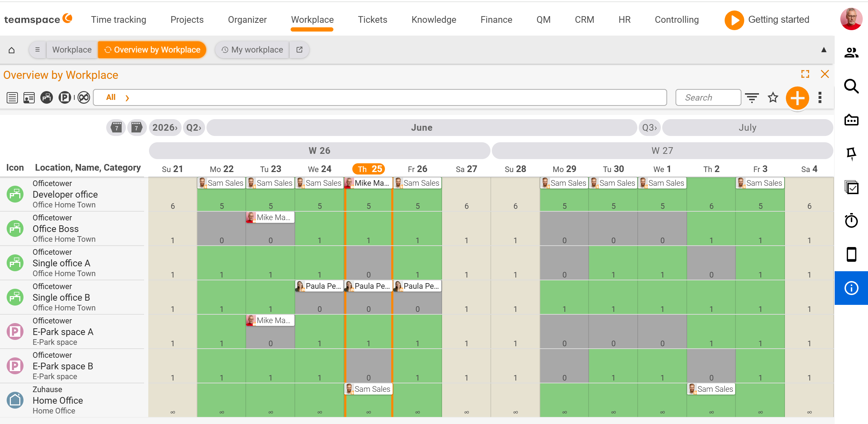The width and height of the screenshot is (868, 424).
Task: Select the Overview by Workplace tab
Action: 152,50
